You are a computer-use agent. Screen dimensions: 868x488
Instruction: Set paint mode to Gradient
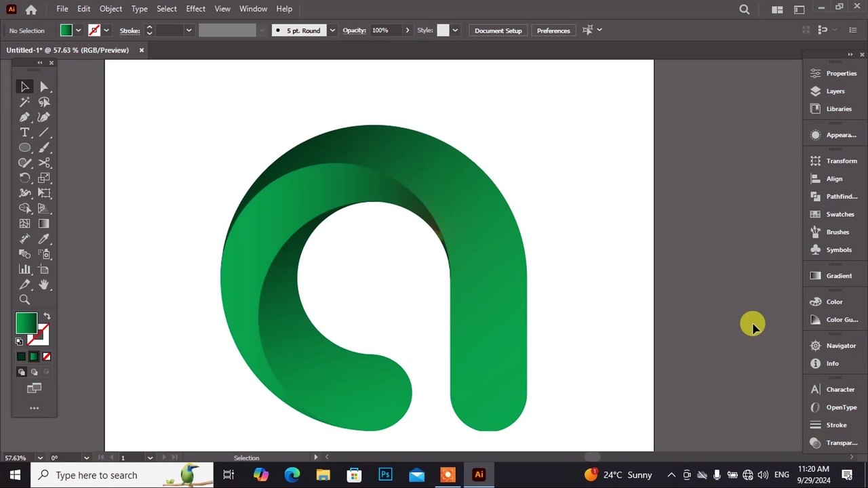point(34,357)
